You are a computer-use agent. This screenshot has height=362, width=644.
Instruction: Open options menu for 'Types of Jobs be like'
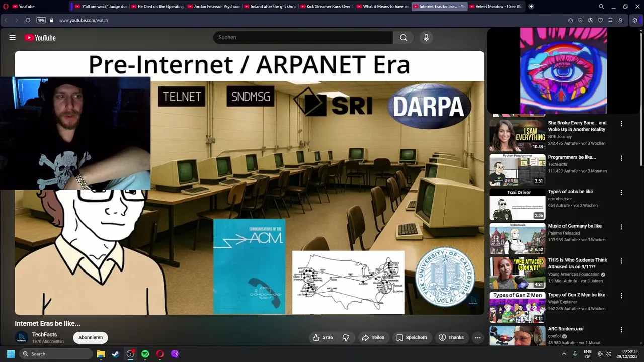pyautogui.click(x=621, y=193)
